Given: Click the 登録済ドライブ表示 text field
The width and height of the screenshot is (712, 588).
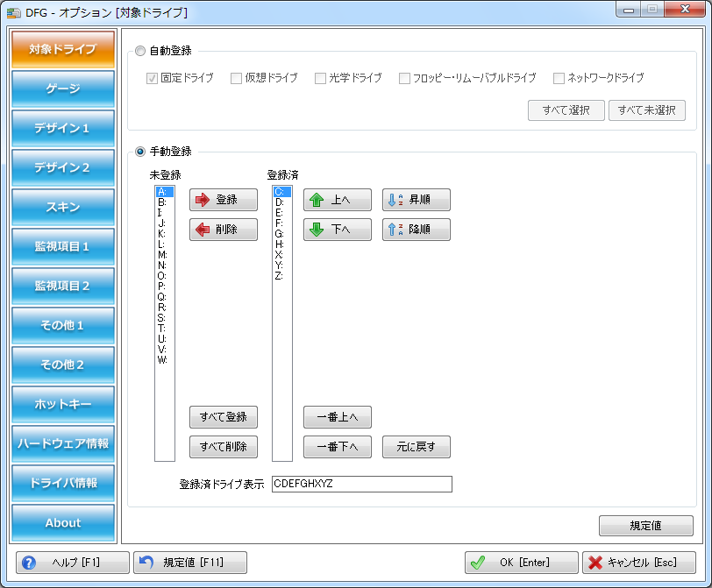Looking at the screenshot, I should (361, 485).
